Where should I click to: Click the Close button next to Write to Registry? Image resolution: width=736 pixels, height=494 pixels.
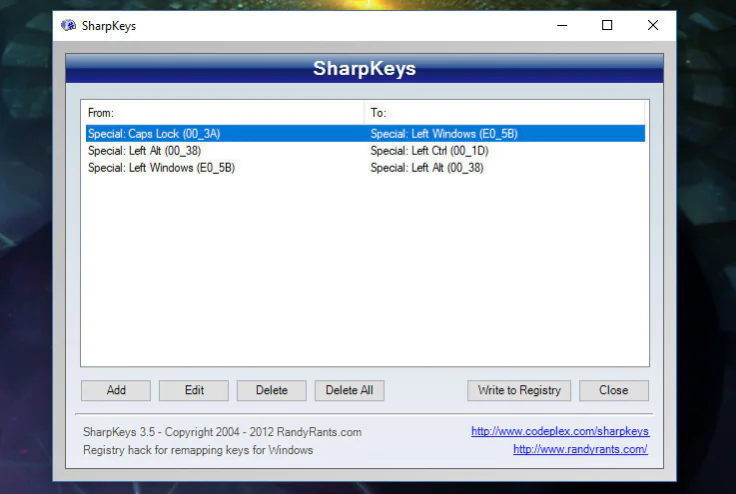click(x=613, y=390)
